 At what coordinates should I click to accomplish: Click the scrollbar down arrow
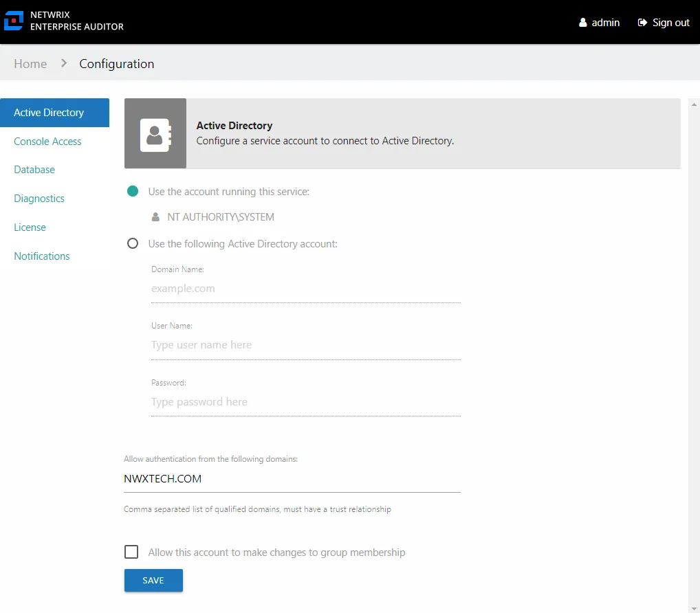[x=694, y=609]
